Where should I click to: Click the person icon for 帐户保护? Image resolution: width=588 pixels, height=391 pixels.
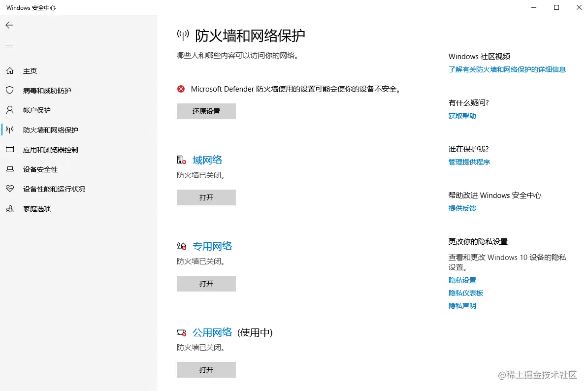(10, 110)
